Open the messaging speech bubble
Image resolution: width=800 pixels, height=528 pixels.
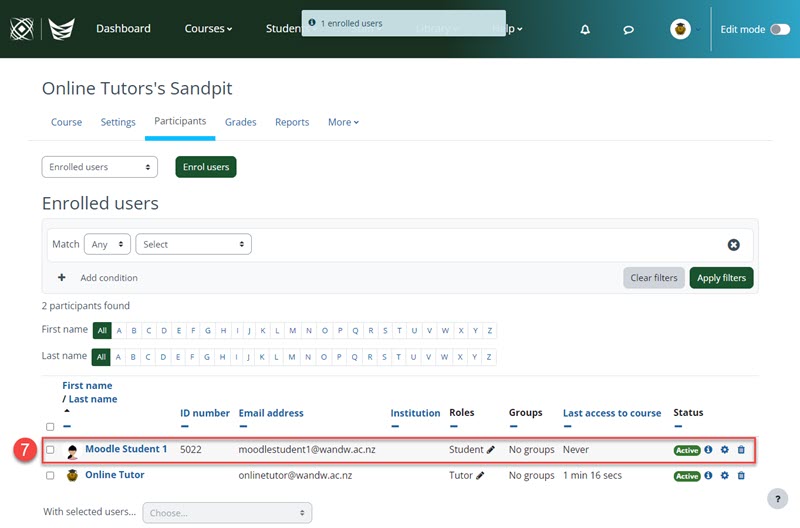point(629,30)
